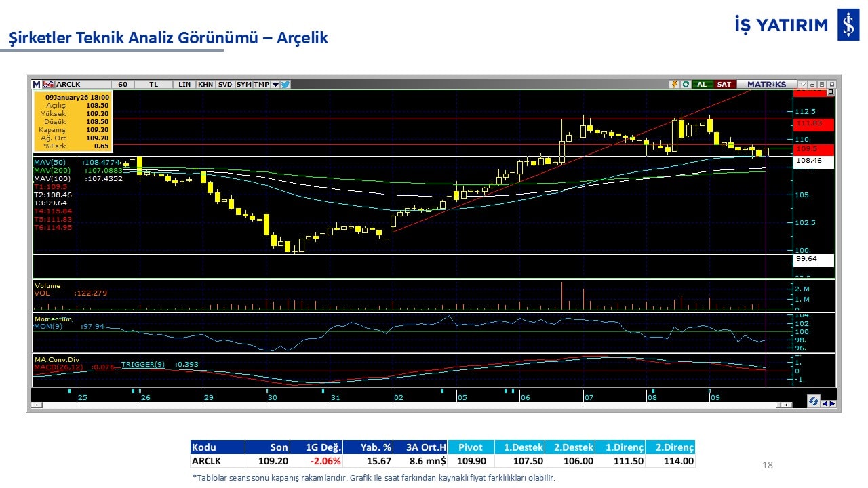Click the Matriks M logo icon

pos(37,85)
